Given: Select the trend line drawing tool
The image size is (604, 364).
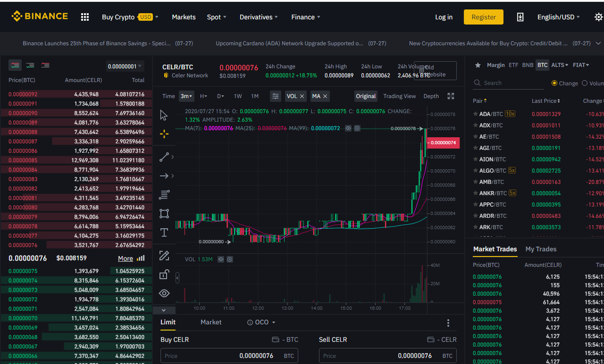Looking at the screenshot, I should click(164, 157).
